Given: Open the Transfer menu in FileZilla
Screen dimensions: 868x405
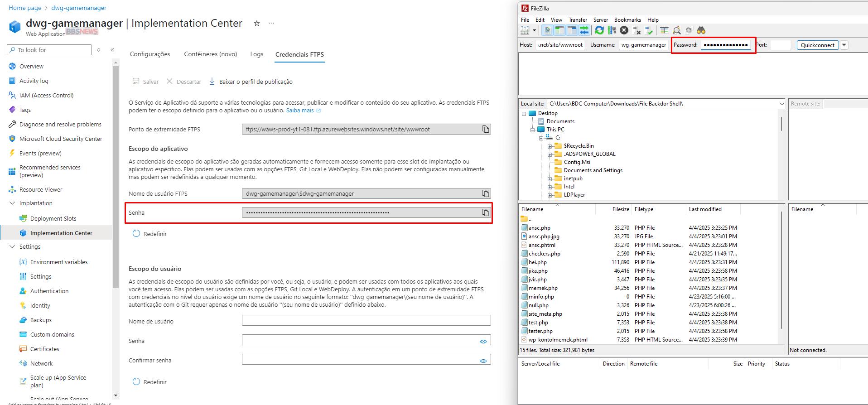Looking at the screenshot, I should pyautogui.click(x=578, y=20).
